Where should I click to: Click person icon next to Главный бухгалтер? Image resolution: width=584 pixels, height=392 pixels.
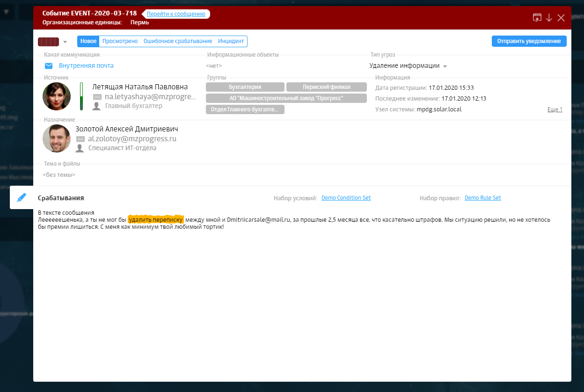(97, 106)
